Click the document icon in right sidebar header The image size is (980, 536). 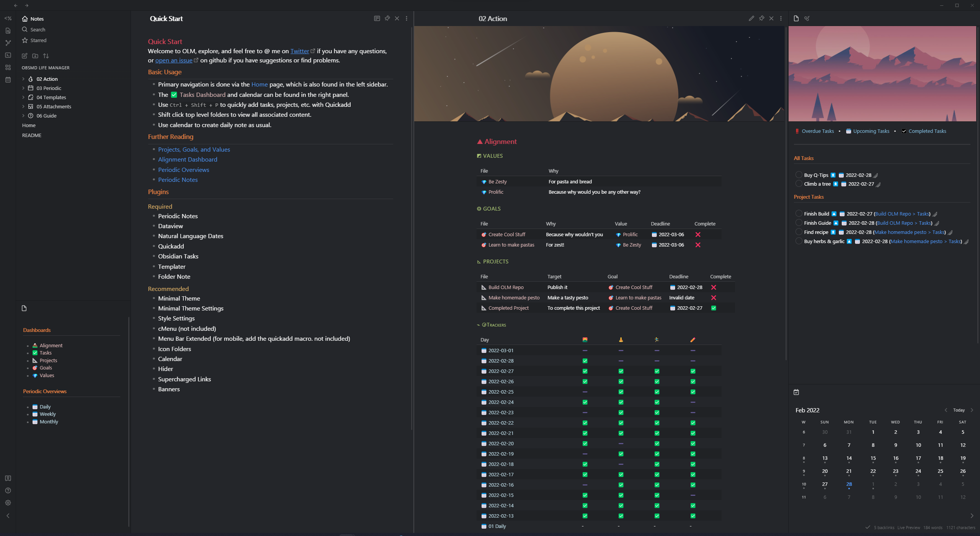796,18
